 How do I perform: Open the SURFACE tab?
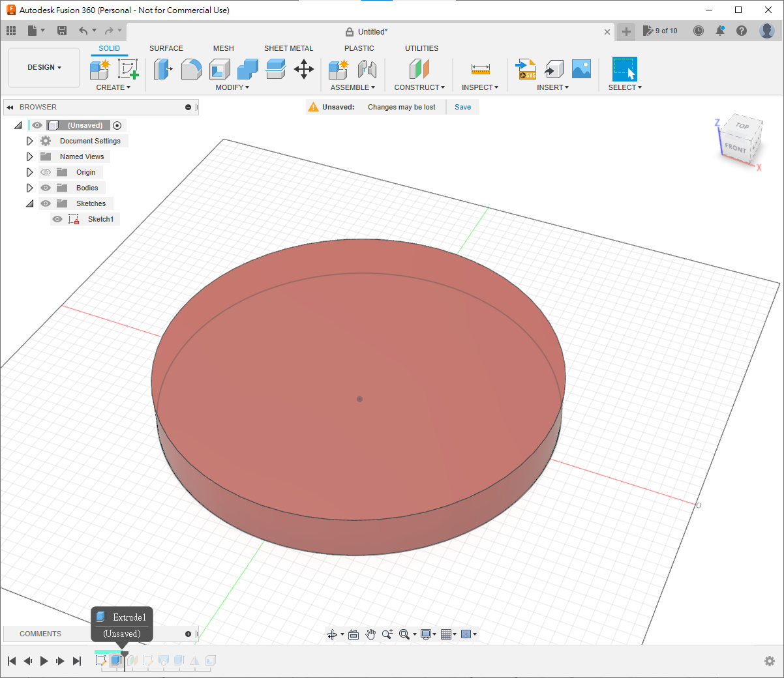coord(166,48)
